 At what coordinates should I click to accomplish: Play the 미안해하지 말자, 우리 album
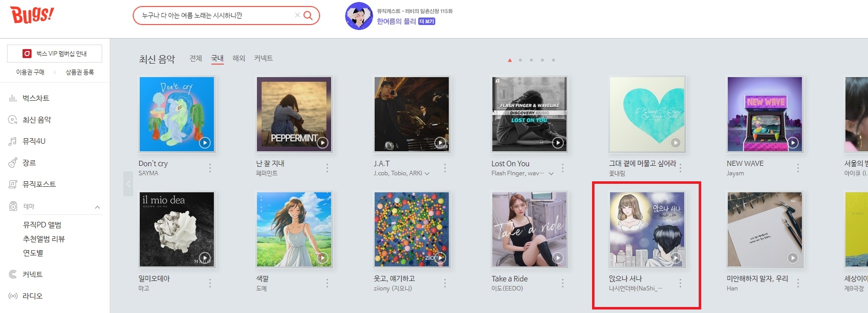point(793,258)
